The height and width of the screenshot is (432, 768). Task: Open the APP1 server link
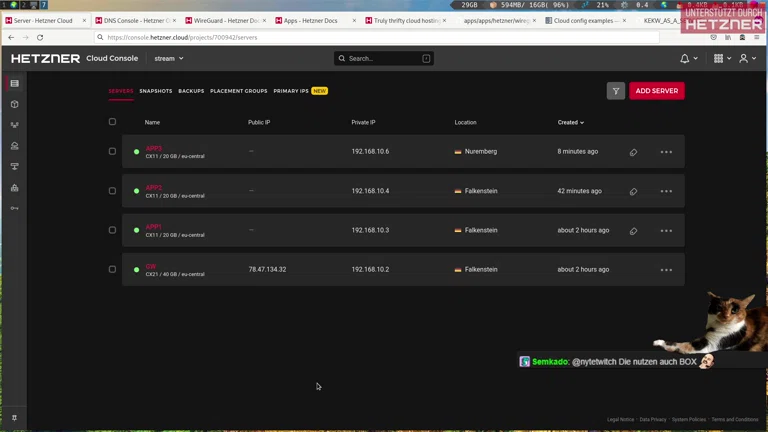pyautogui.click(x=153, y=227)
